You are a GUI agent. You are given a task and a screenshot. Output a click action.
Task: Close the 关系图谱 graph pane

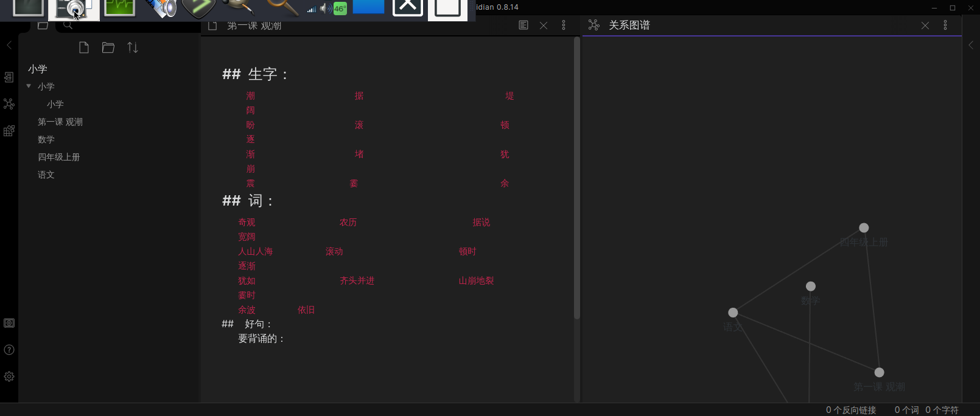point(925,26)
